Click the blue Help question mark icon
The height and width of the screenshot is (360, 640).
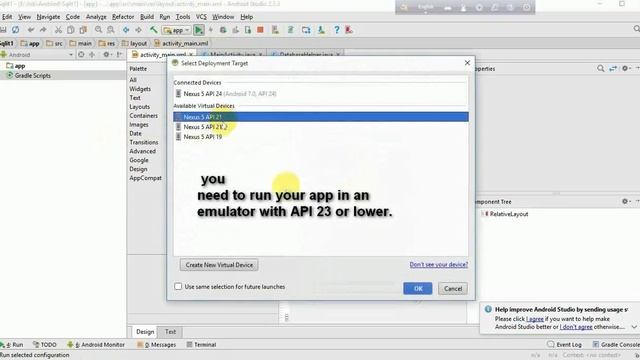click(x=337, y=30)
